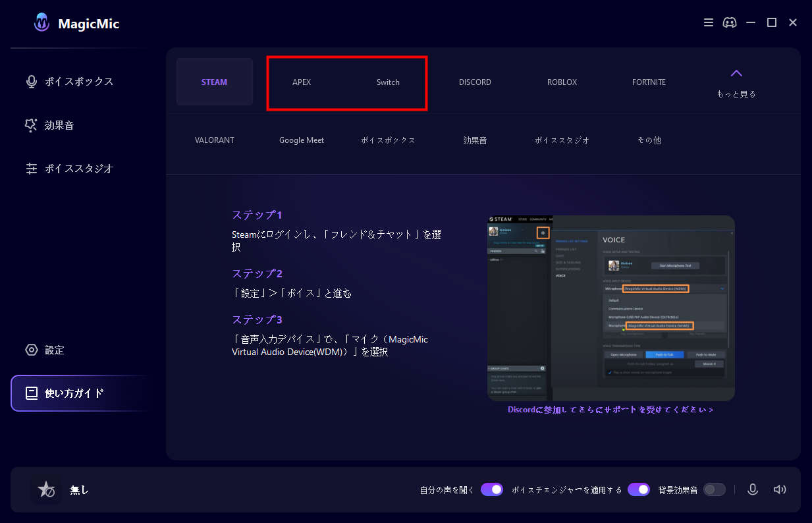Open 設定 in the sidebar

[x=45, y=350]
